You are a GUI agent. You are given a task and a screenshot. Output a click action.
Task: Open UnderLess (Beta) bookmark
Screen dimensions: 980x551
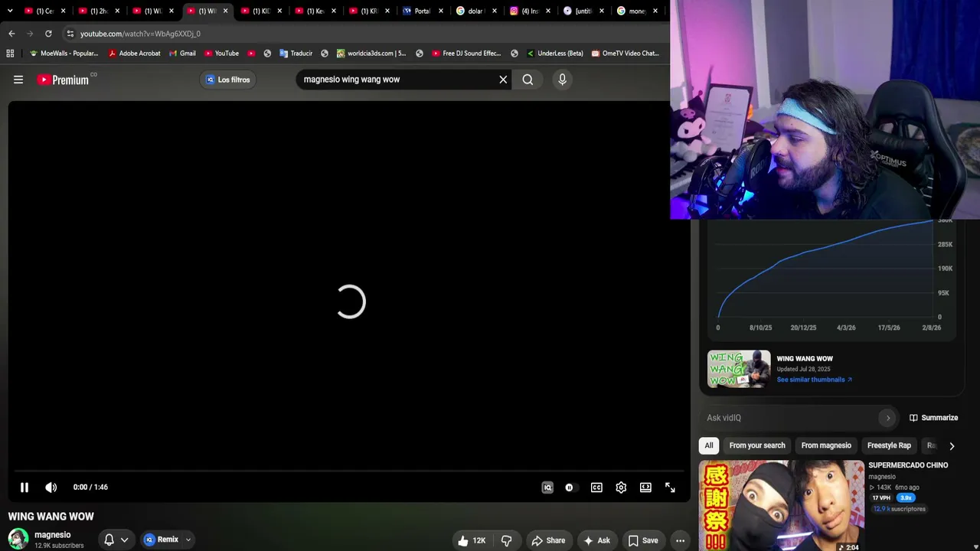coord(555,54)
